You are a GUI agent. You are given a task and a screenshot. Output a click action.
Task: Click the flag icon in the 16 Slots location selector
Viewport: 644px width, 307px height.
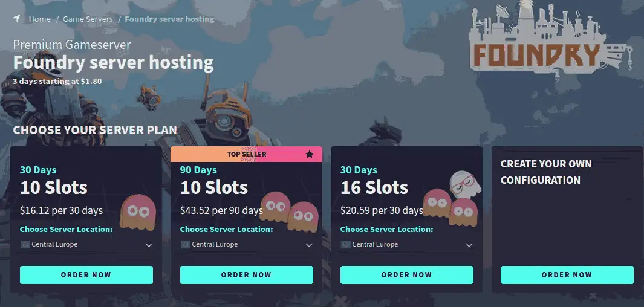(345, 245)
